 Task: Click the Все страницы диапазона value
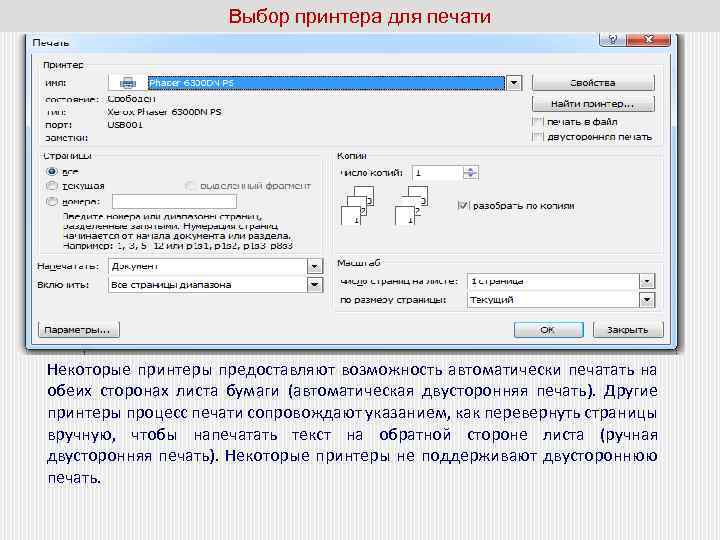click(x=171, y=285)
